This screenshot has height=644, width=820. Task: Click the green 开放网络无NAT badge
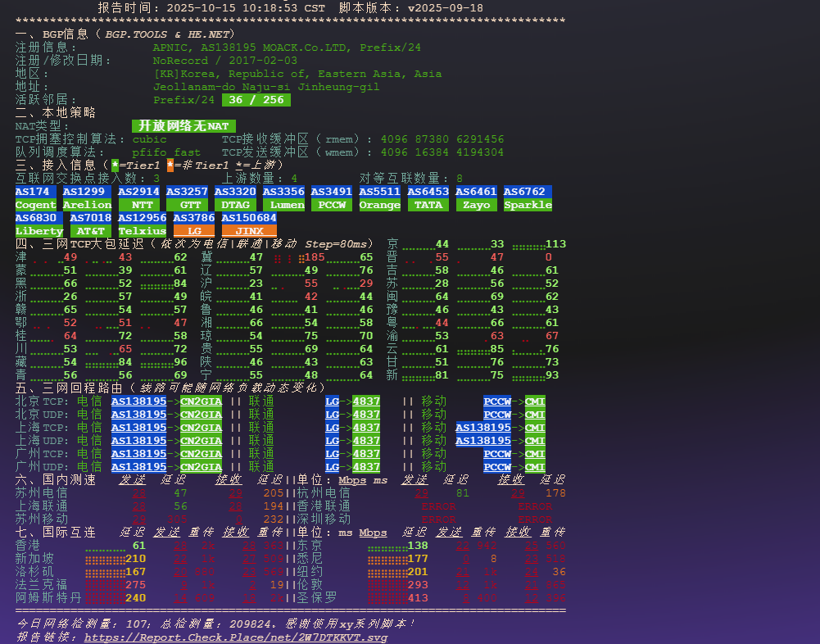coord(183,126)
